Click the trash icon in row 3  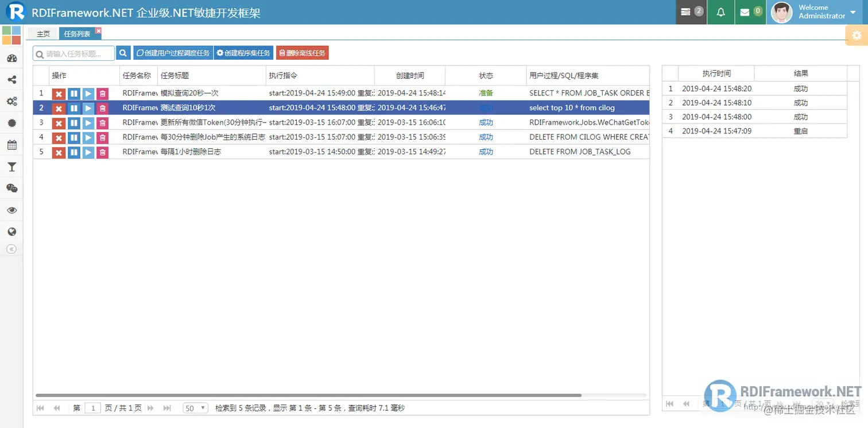point(102,123)
